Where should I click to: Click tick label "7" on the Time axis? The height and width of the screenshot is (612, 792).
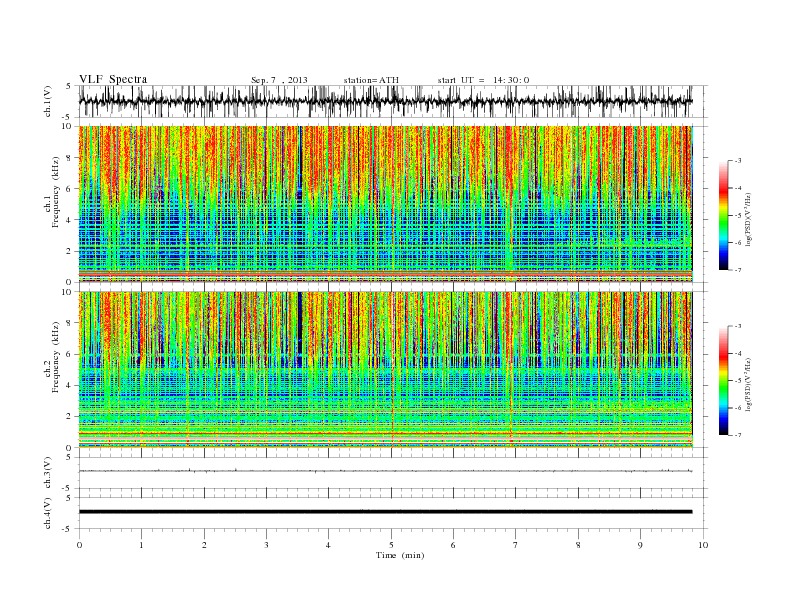point(516,545)
